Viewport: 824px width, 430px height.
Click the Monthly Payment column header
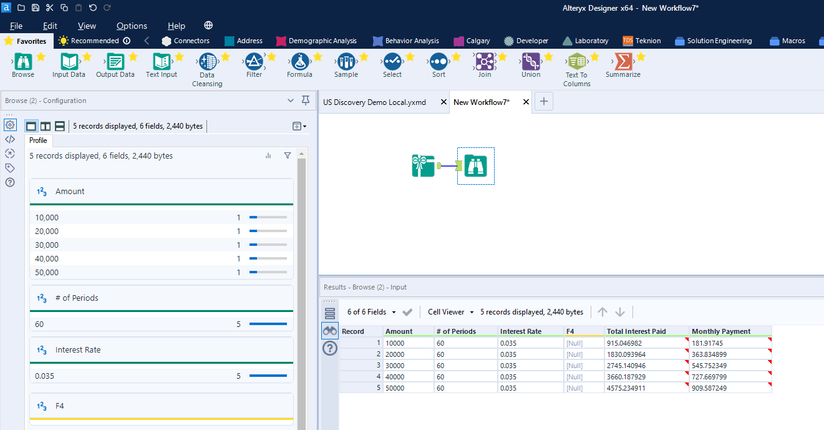coord(720,330)
